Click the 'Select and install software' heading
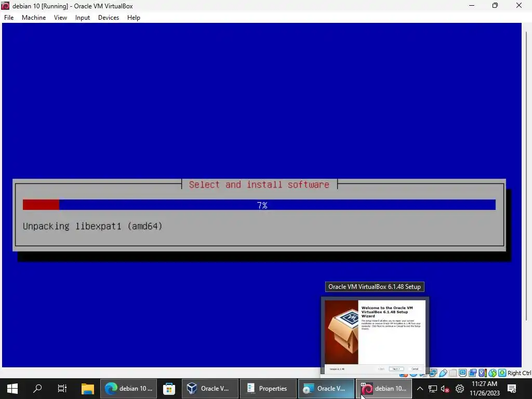Viewport: 532px width, 399px height. click(259, 184)
